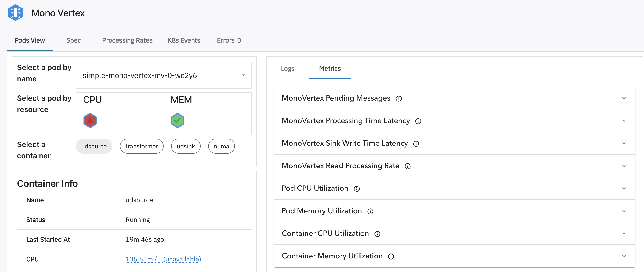Image resolution: width=644 pixels, height=272 pixels.
Task: Click the Last Started At label
Action: coord(48,240)
